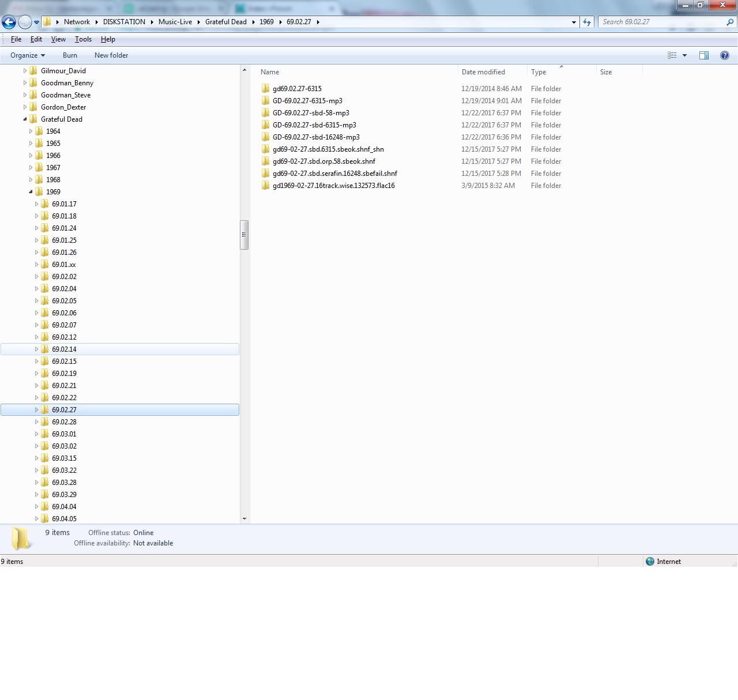738x700 pixels.
Task: Select the 69.03.15 folder in the tree
Action: [x=64, y=458]
